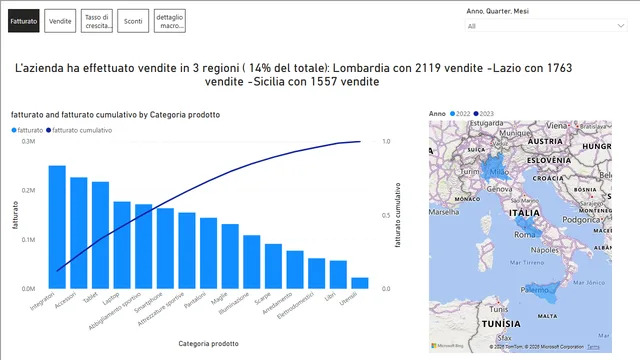Open the dettaglio macro page button
Screen dimensions: 640x360
(170, 21)
